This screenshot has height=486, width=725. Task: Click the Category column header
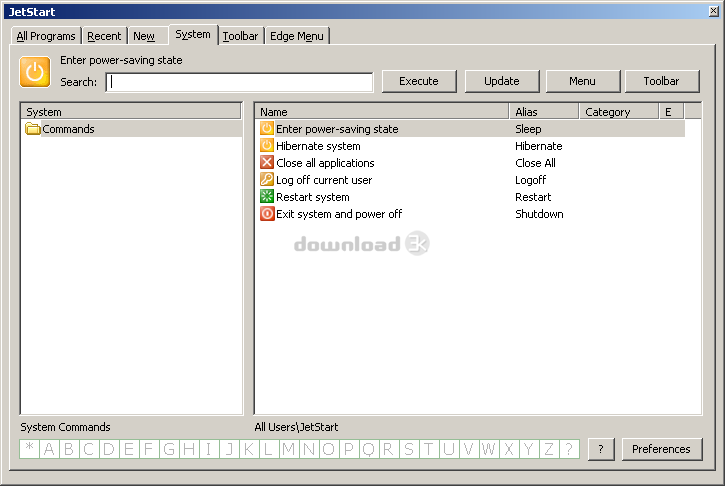(x=619, y=112)
